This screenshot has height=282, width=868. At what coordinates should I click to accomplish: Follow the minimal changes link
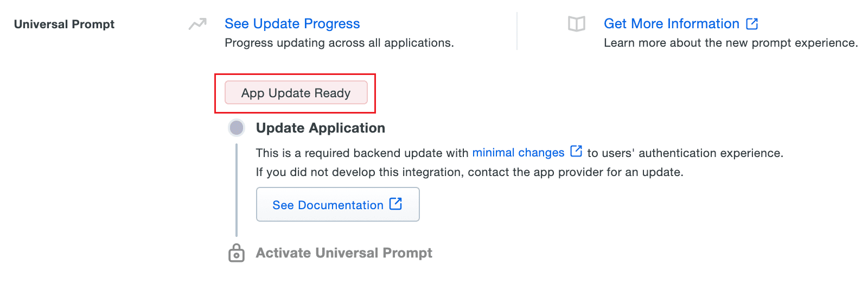pos(518,153)
